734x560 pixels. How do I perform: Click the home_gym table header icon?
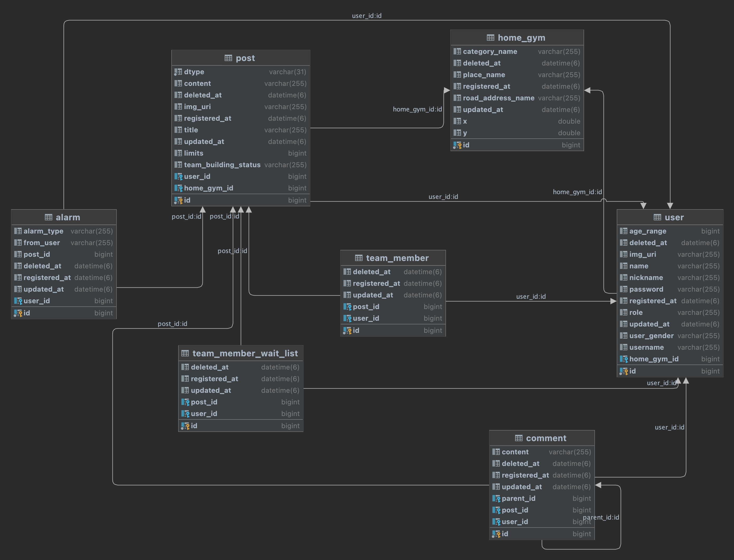point(490,38)
